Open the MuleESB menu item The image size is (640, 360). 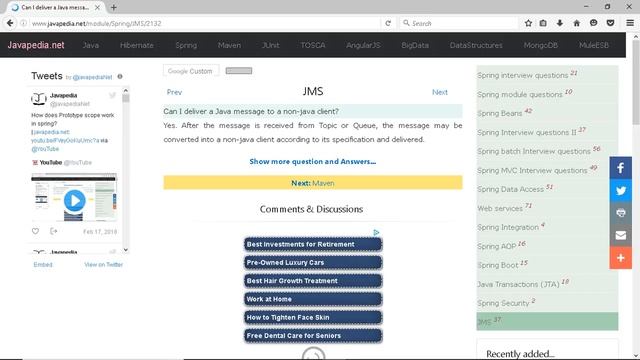pyautogui.click(x=594, y=45)
